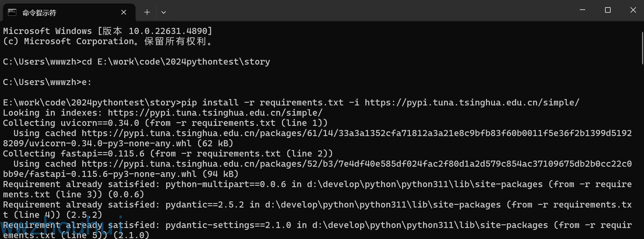Close the terminal window
Screen dimensions: 644x239
click(633, 10)
